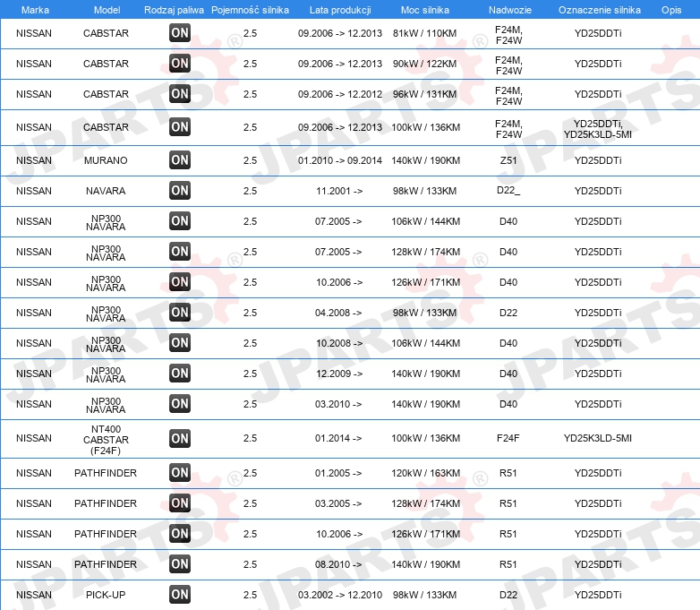Click the "03.2002 -> 12.2010" production years cell
700x610 pixels.
click(340, 595)
